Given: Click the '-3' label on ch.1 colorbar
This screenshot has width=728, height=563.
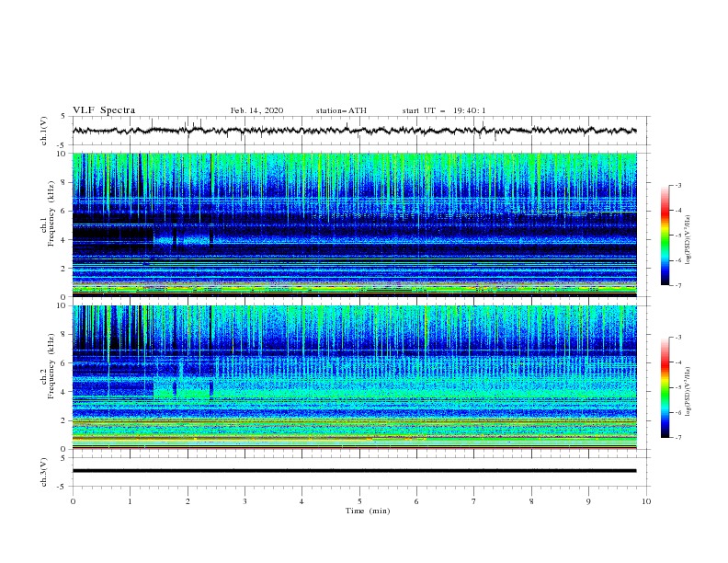Looking at the screenshot, I should [677, 185].
